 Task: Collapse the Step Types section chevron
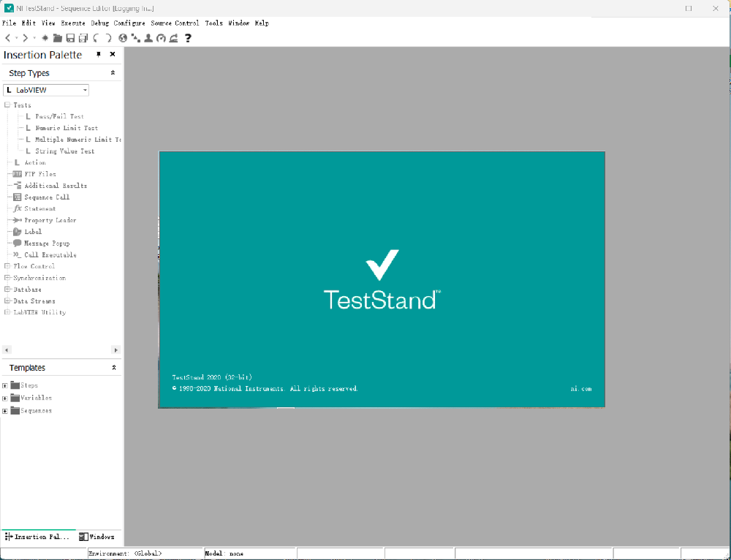[113, 72]
